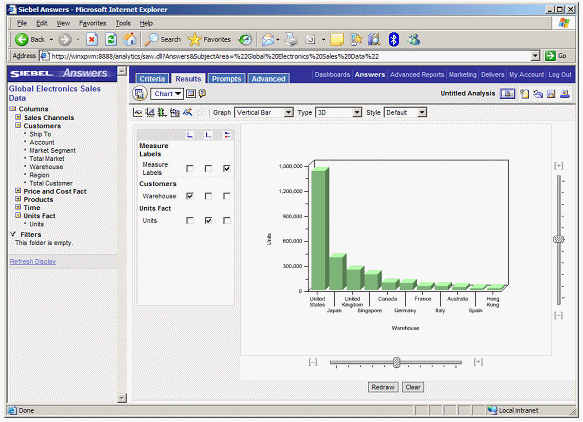
Task: Click the URL address field
Action: tap(286, 56)
